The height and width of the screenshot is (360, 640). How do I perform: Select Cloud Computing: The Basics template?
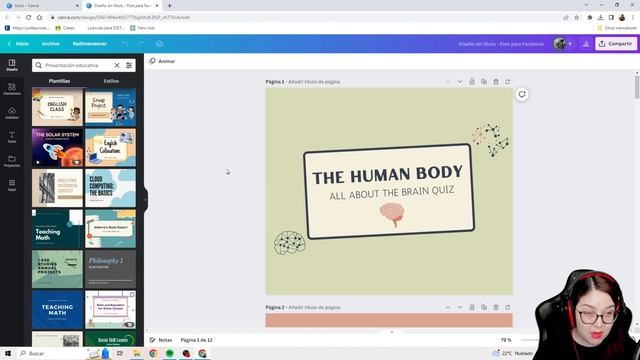pos(111,188)
